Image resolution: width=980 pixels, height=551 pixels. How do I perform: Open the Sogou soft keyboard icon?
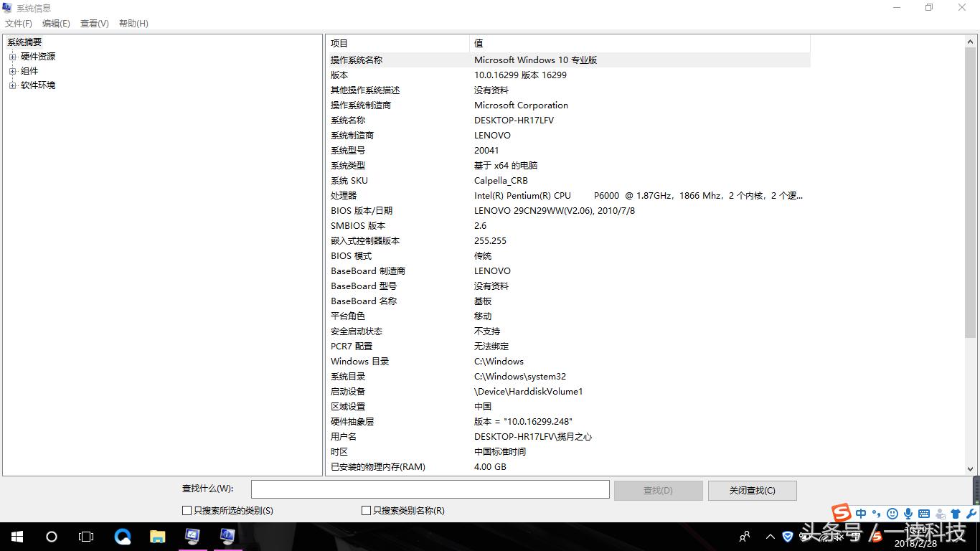924,514
